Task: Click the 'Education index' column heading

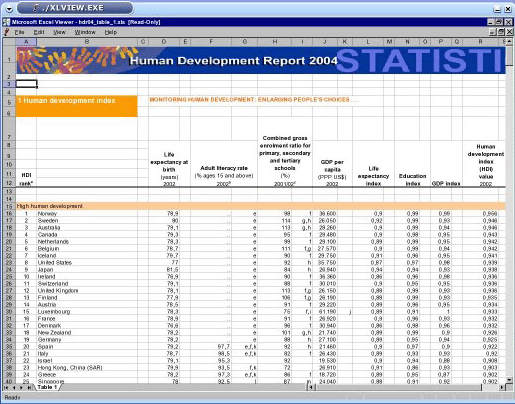Action: pyautogui.click(x=413, y=180)
